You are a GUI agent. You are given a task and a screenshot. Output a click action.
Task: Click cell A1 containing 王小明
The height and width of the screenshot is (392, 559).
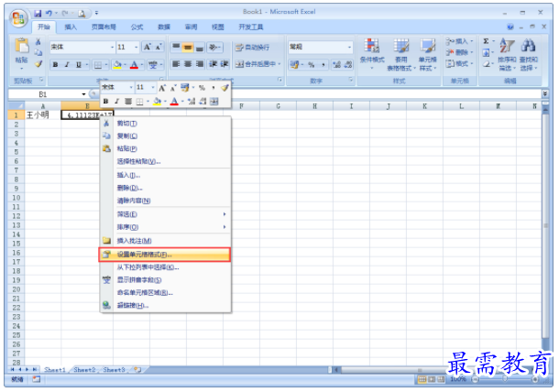43,115
